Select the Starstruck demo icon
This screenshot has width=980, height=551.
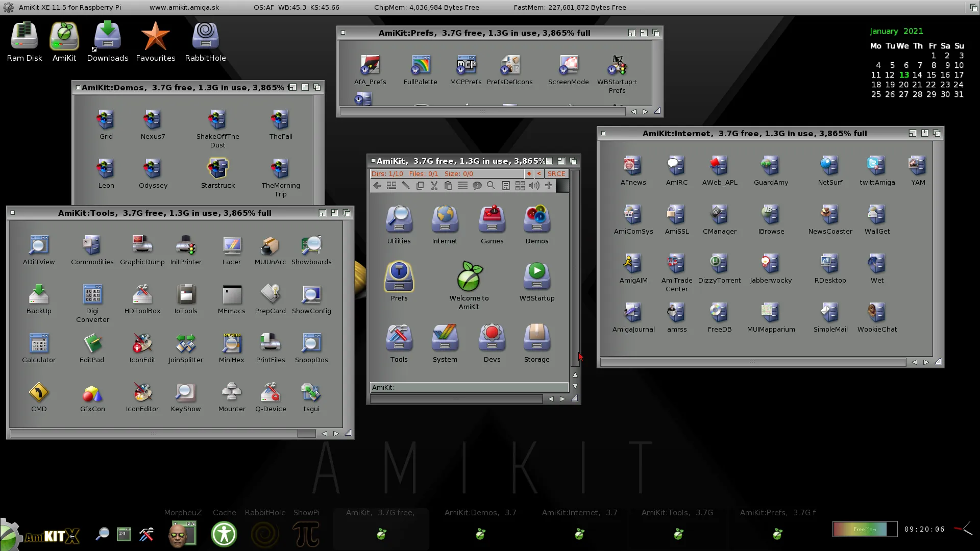(218, 173)
